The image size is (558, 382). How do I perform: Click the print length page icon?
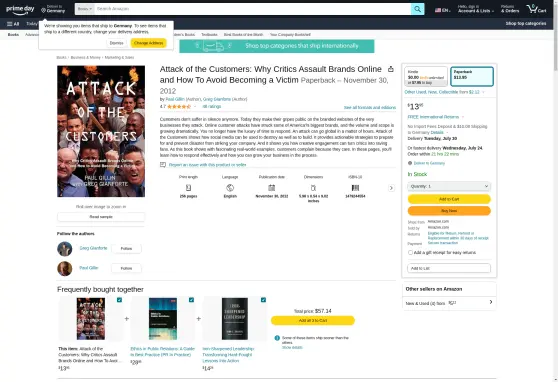pos(188,188)
